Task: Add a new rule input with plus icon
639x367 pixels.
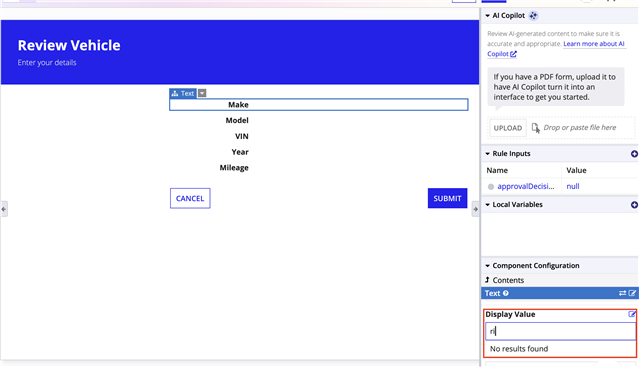Action: (x=634, y=154)
